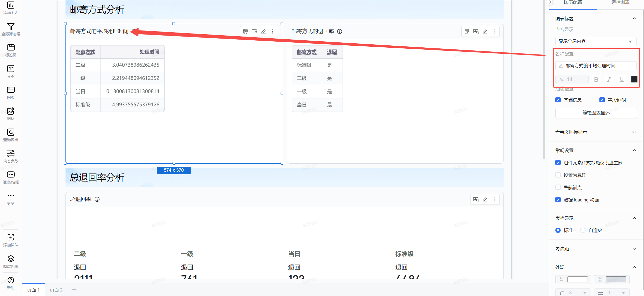This screenshot has width=644, height=296.
Task: Enable 设置为悬浮 checkbox
Action: click(x=558, y=175)
